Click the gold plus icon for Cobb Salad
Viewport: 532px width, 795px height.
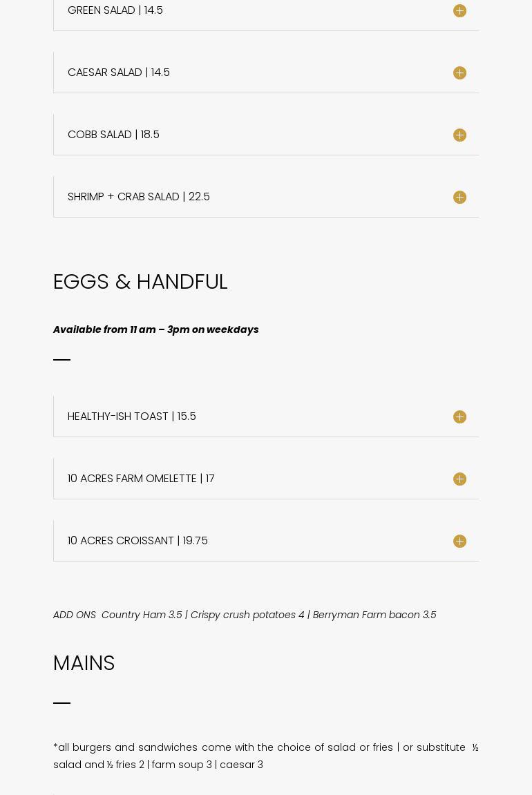(459, 135)
